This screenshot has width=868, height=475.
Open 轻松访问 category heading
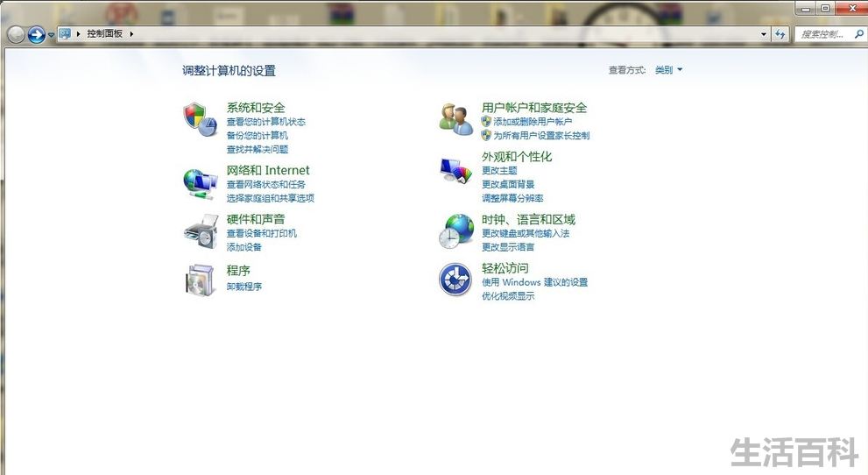[x=505, y=268]
